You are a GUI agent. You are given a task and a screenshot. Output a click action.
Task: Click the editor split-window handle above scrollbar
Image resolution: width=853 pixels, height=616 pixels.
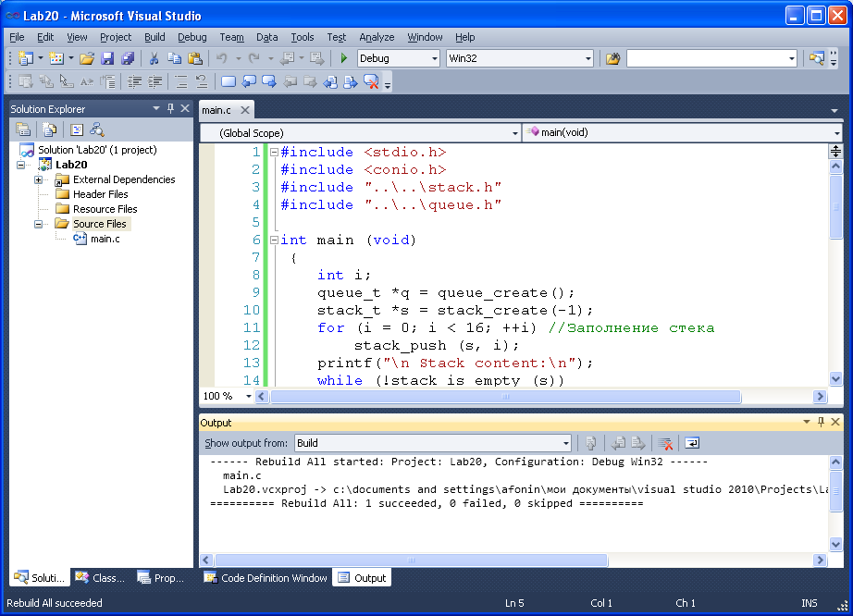coord(835,151)
